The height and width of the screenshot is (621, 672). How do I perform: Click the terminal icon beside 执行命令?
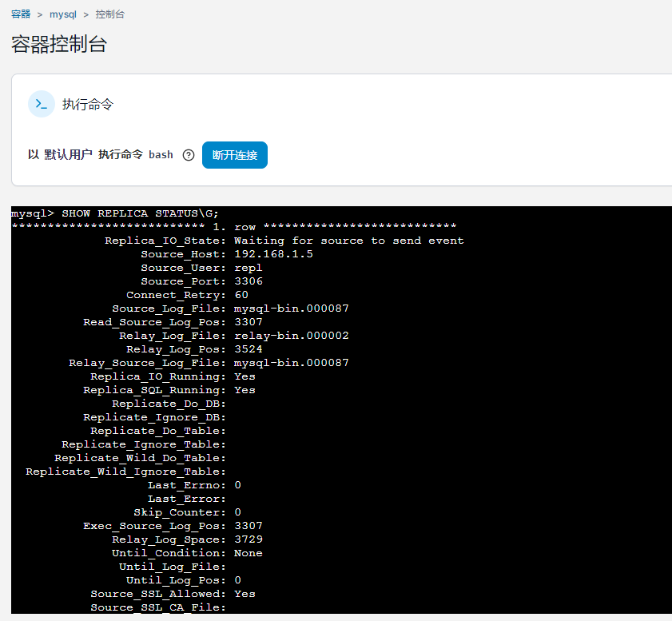point(41,104)
